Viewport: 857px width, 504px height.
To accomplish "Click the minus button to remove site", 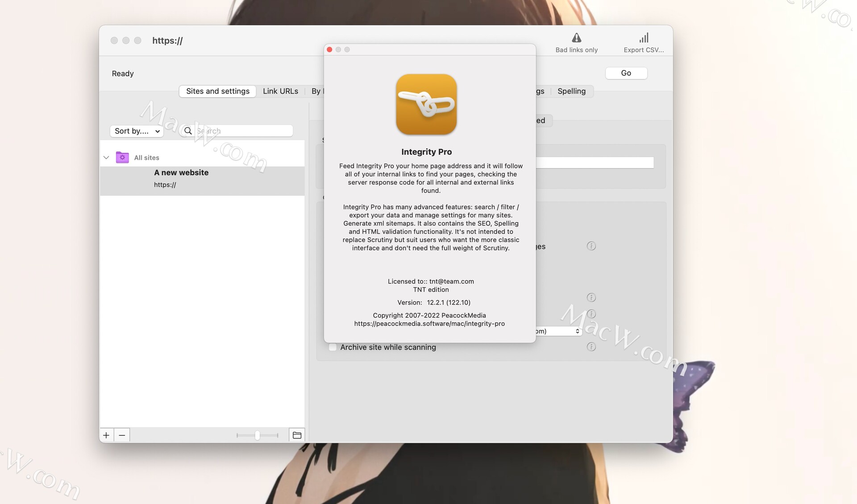I will coord(122,435).
